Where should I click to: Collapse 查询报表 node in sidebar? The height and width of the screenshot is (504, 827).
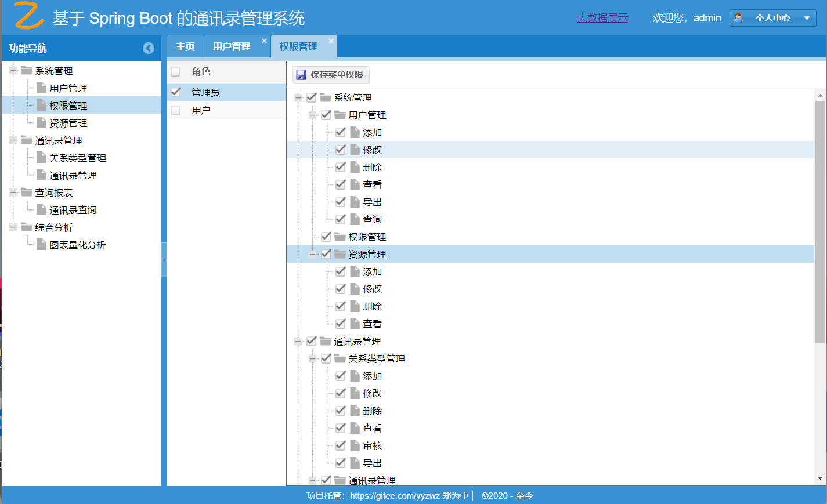(13, 192)
